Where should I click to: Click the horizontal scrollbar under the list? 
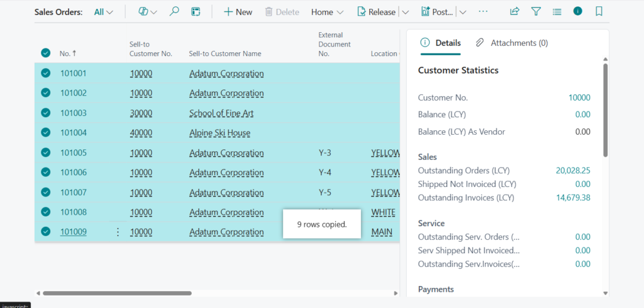[x=117, y=293]
